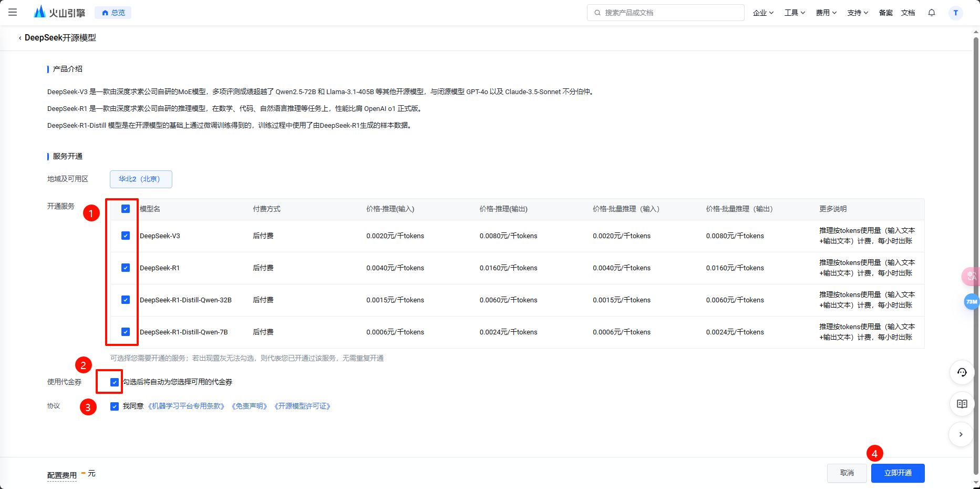Expand the right sidebar chevron button
The height and width of the screenshot is (489, 980).
pos(961,434)
